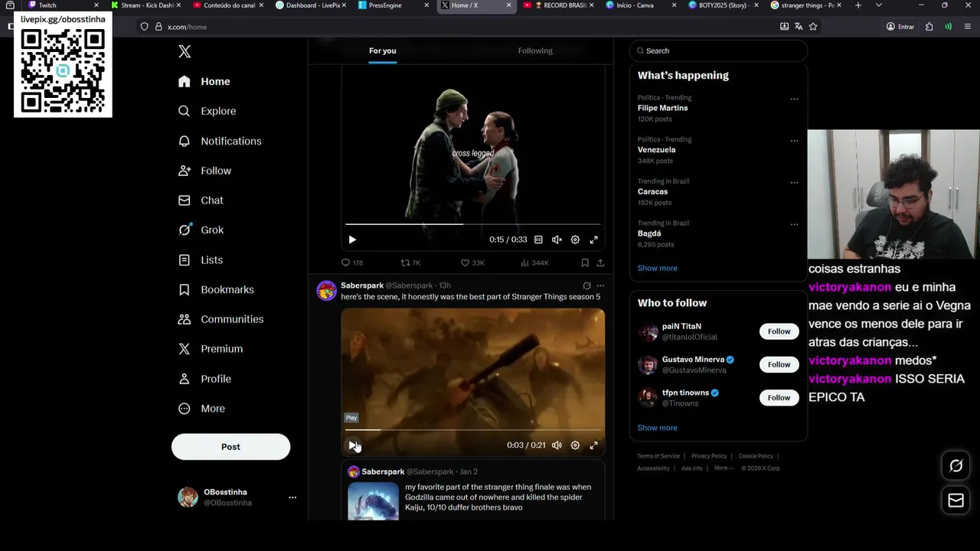Open Lists in the sidebar
The height and width of the screenshot is (551, 980).
[201, 260]
